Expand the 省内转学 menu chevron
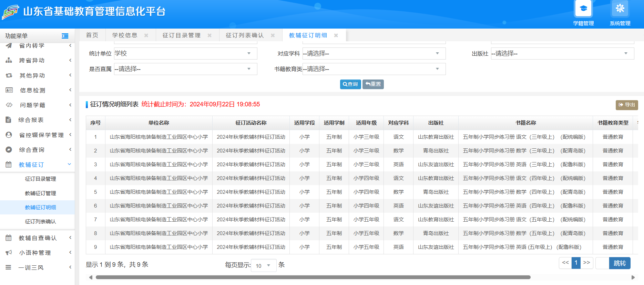The height and width of the screenshot is (285, 644). (70, 45)
